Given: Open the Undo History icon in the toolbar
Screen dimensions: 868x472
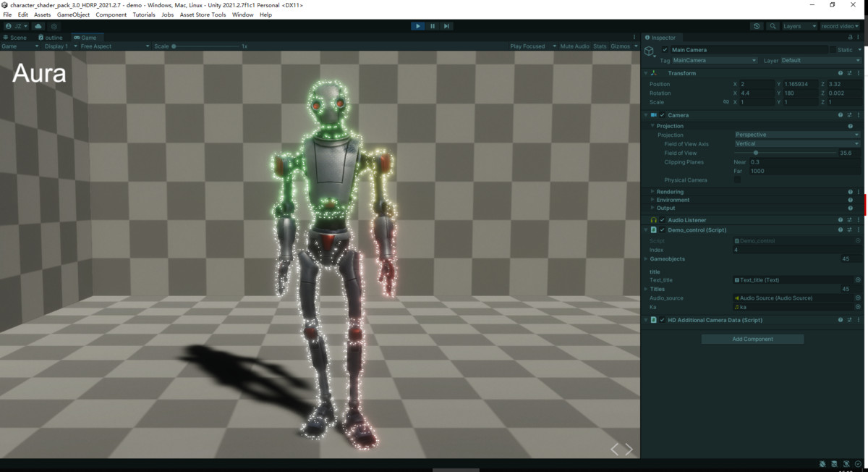Looking at the screenshot, I should [x=757, y=25].
